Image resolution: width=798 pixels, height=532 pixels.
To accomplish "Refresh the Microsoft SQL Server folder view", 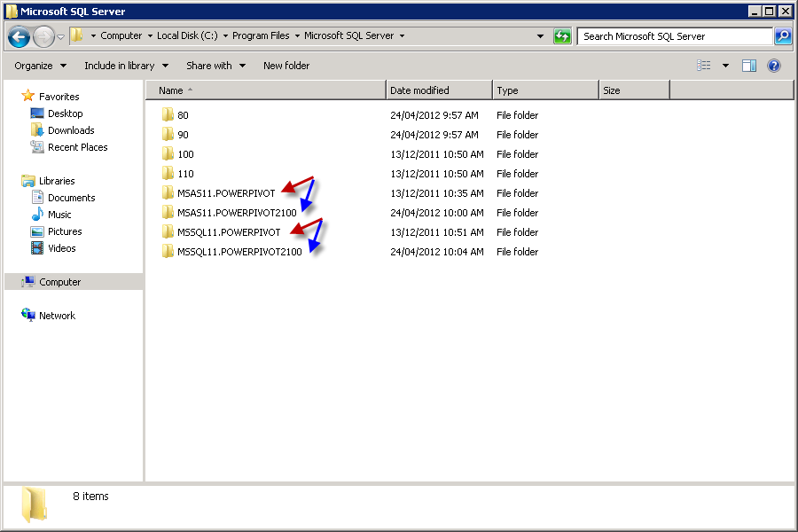I will [562, 36].
